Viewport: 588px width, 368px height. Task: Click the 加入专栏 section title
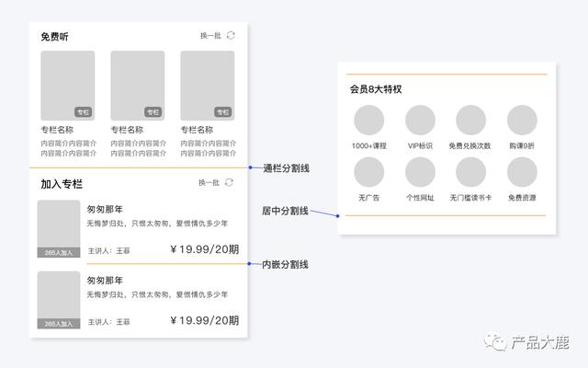tap(62, 184)
